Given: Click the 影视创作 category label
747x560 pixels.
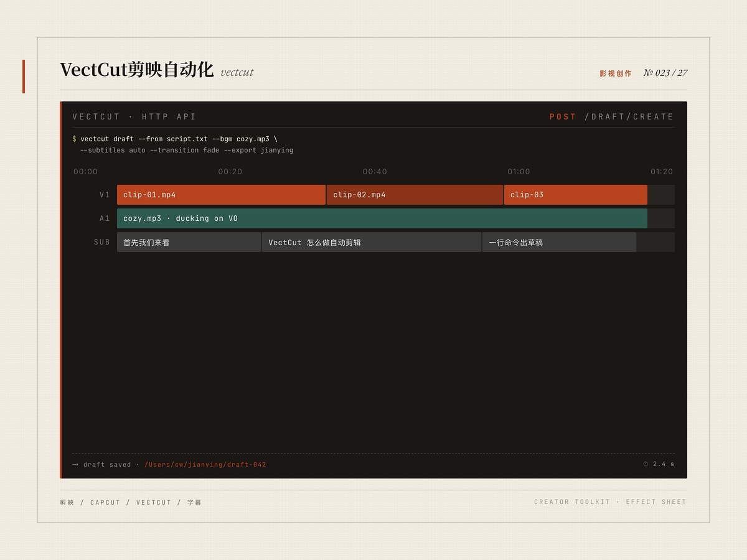Looking at the screenshot, I should pos(616,73).
